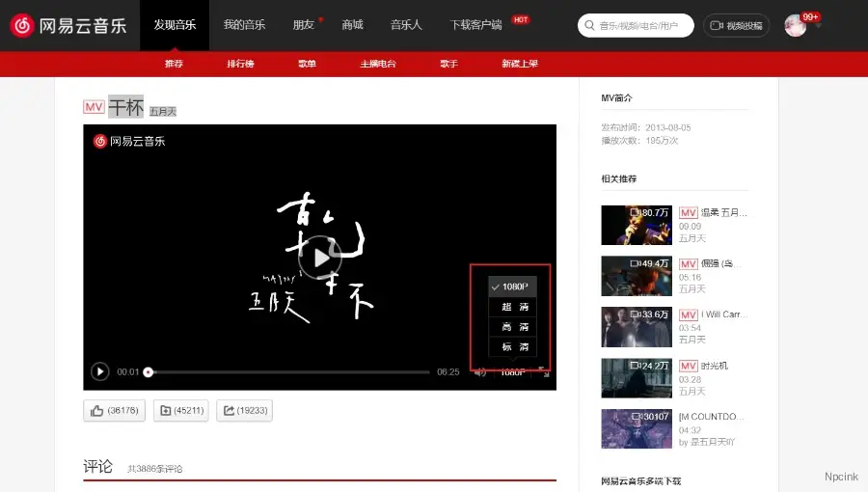Viewport: 868px width, 492px height.
Task: Open the user avatar menu
Action: tap(796, 26)
